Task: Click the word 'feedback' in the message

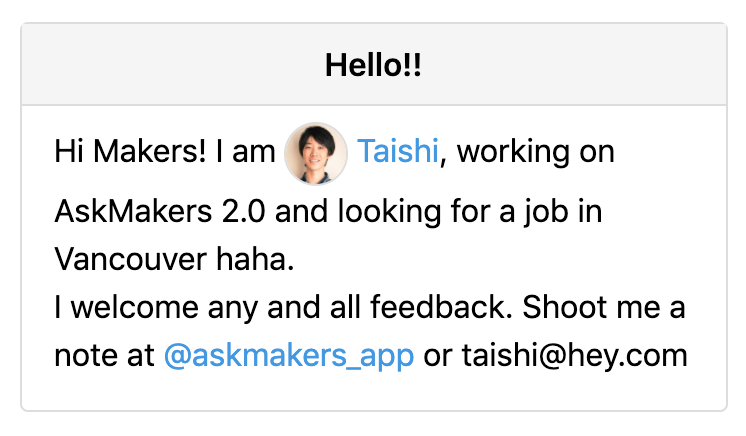Action: (x=439, y=308)
